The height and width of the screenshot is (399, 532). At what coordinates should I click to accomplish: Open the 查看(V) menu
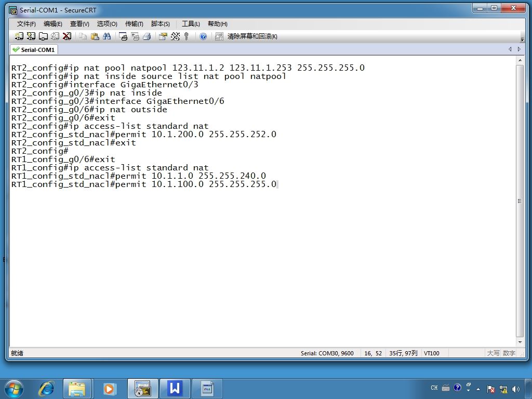click(x=79, y=24)
